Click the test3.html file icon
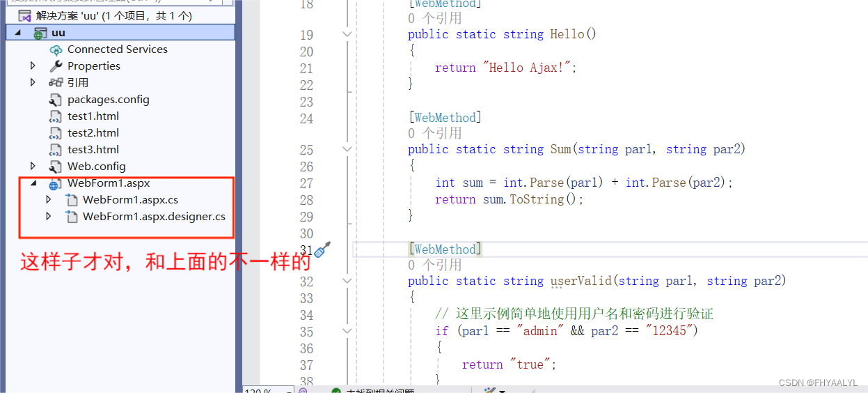This screenshot has height=393, width=868. click(x=56, y=150)
